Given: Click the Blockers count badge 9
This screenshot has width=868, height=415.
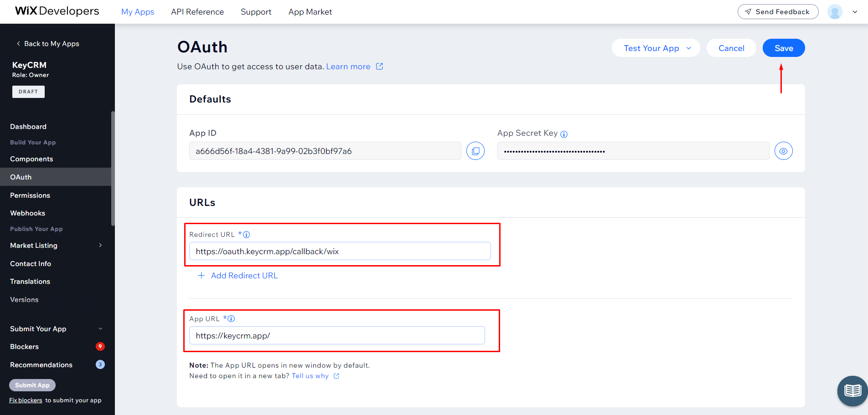Looking at the screenshot, I should [x=100, y=346].
